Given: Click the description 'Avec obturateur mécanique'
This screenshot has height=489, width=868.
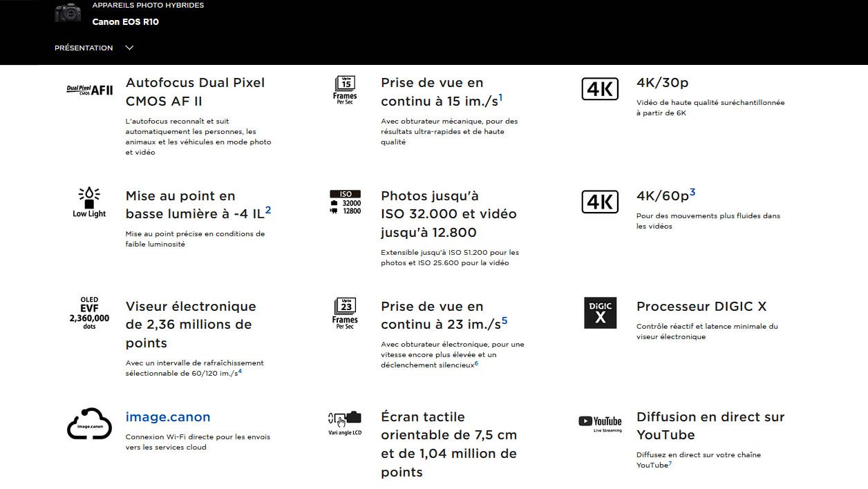Looking at the screenshot, I should pos(449,131).
